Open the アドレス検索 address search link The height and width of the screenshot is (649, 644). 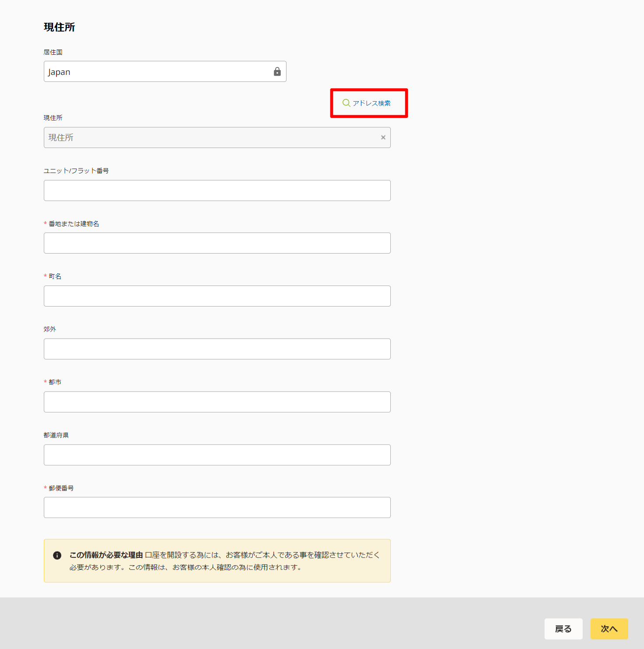[372, 103]
